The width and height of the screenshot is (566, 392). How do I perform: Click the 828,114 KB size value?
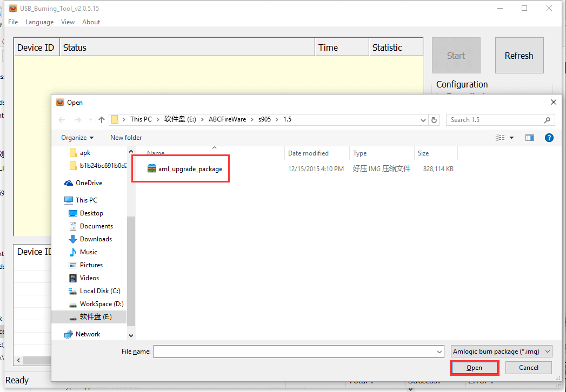(x=438, y=169)
